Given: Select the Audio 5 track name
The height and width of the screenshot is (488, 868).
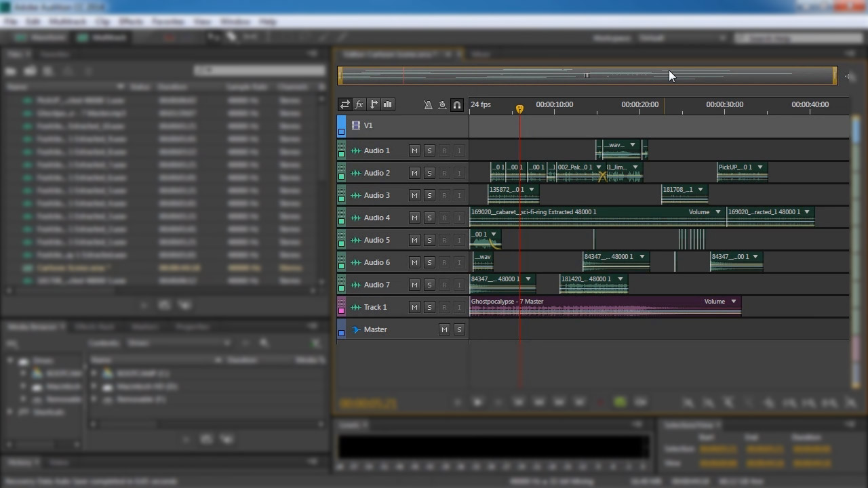Looking at the screenshot, I should coord(376,240).
